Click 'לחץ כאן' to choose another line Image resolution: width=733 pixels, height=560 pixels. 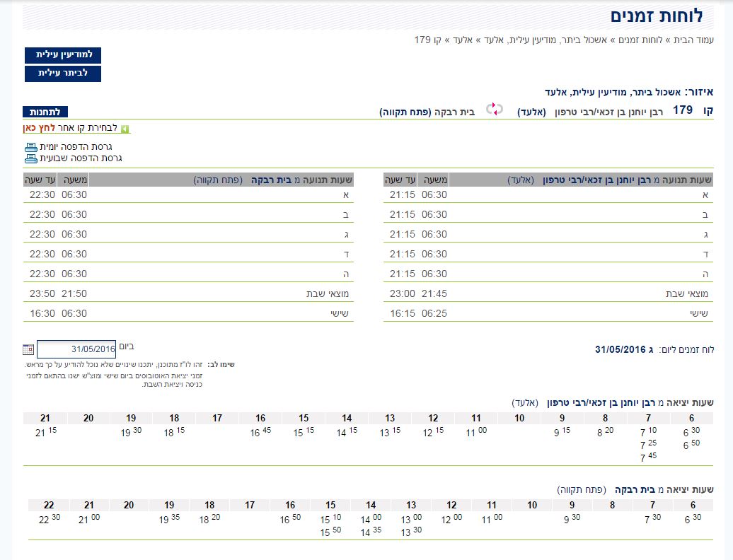pos(39,128)
